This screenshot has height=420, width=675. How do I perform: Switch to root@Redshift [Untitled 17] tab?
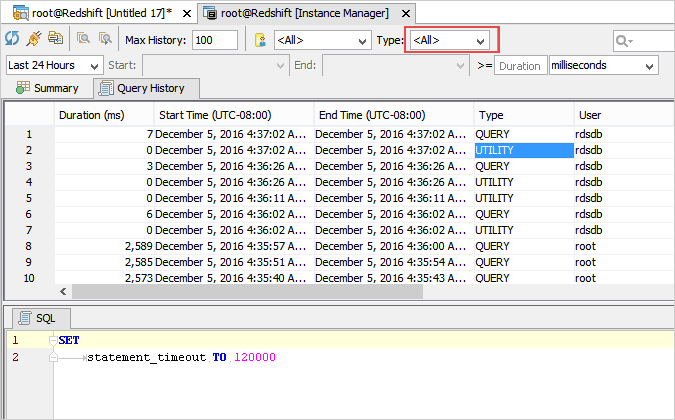(102, 13)
